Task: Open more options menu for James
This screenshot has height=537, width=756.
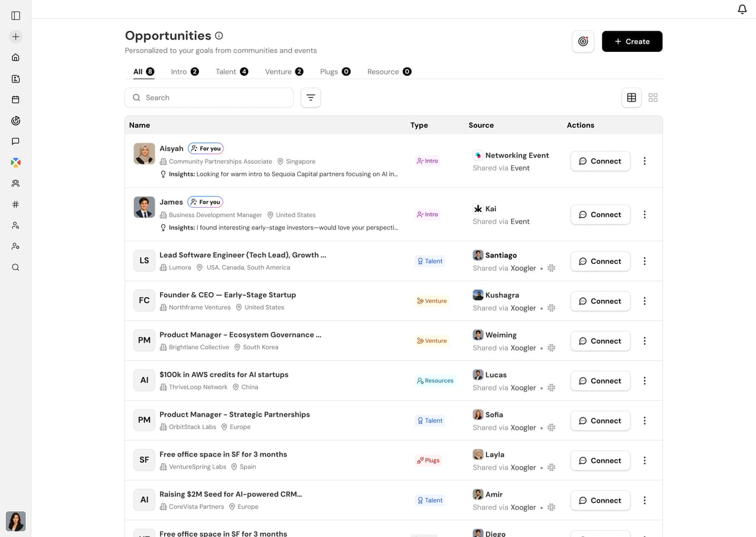Action: [644, 215]
